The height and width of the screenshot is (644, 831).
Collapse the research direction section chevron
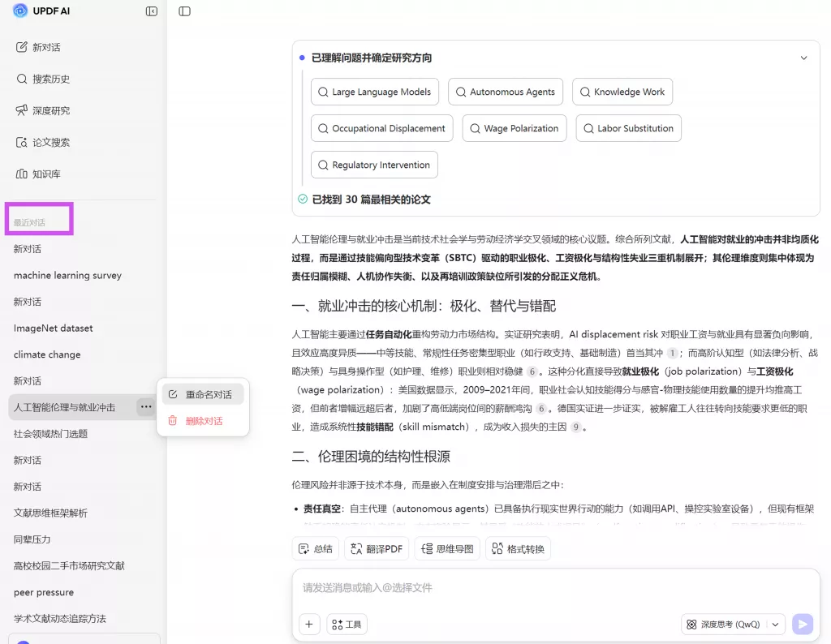[803, 58]
